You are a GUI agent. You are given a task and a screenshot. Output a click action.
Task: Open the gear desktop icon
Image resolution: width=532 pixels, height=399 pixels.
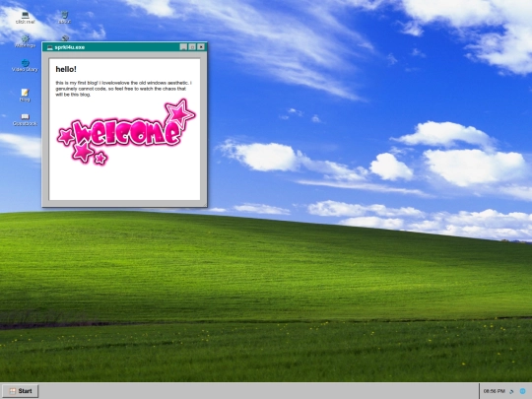pos(25,40)
